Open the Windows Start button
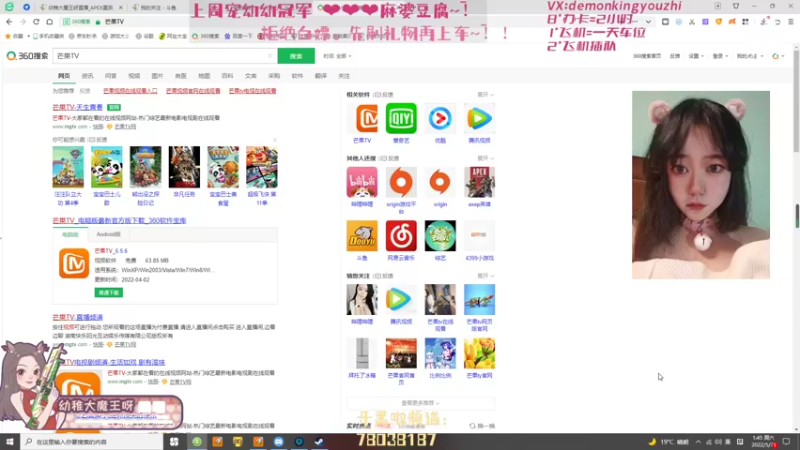Image resolution: width=800 pixels, height=450 pixels. pyautogui.click(x=9, y=441)
